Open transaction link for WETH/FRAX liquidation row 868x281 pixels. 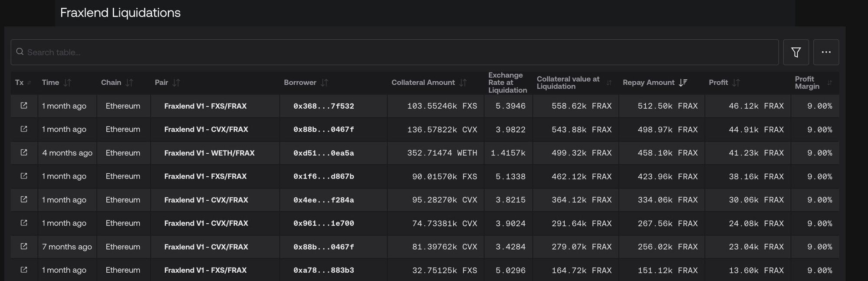point(24,152)
